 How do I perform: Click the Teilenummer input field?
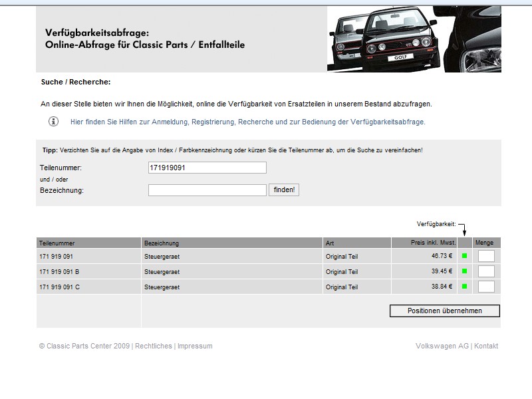(207, 168)
